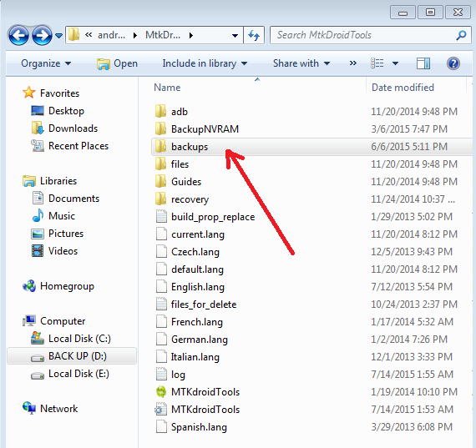476x448 pixels.
Task: Click the MtkDr... breadcrumb segment
Action: 163,35
